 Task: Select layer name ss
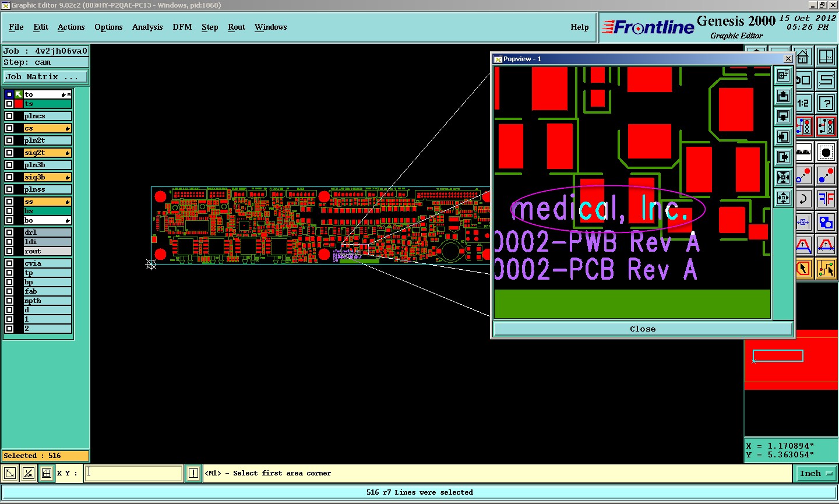48,202
